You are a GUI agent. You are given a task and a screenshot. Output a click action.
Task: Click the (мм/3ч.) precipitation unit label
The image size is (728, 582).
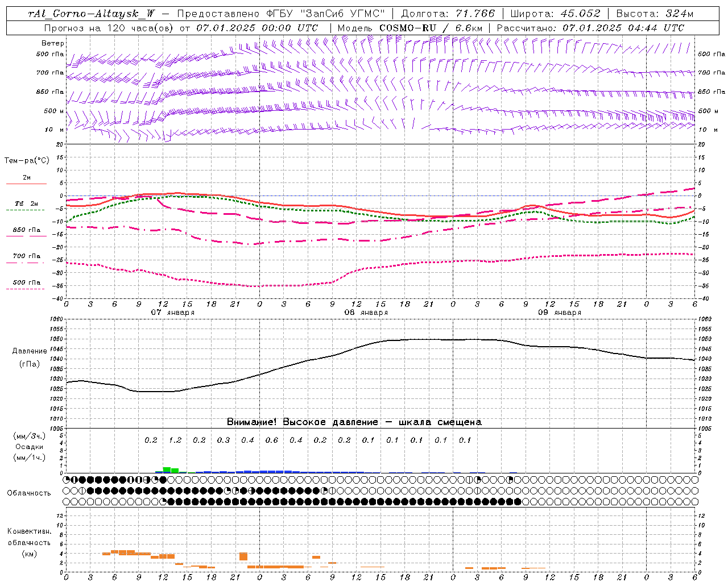[30, 436]
